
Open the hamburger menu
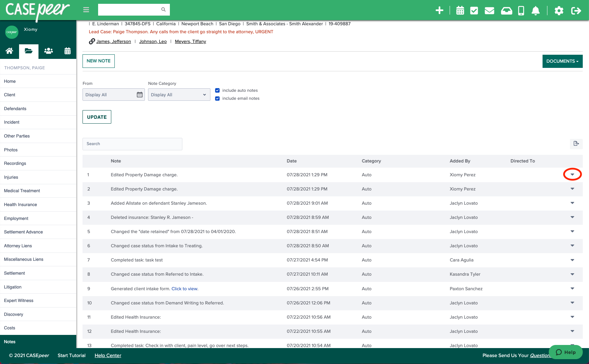[86, 10]
